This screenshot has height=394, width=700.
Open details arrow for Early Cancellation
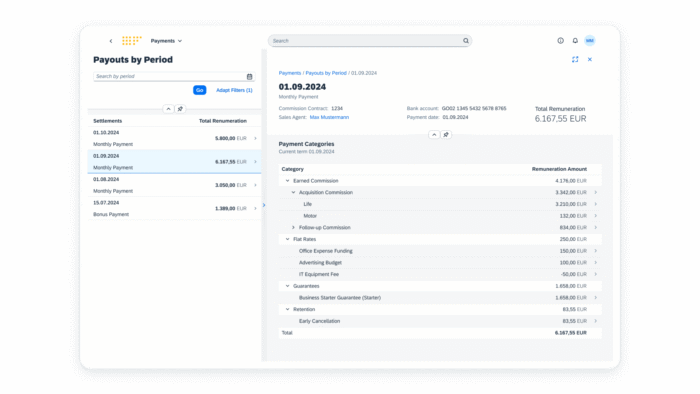(596, 321)
